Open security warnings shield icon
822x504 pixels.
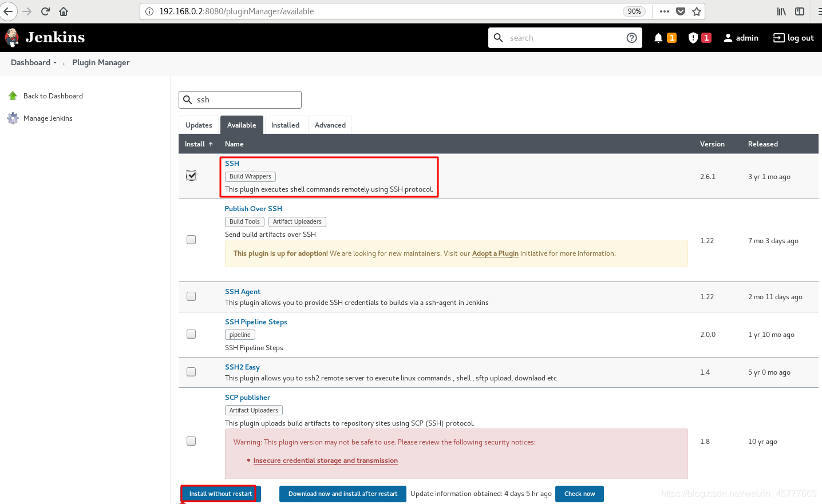pos(693,38)
